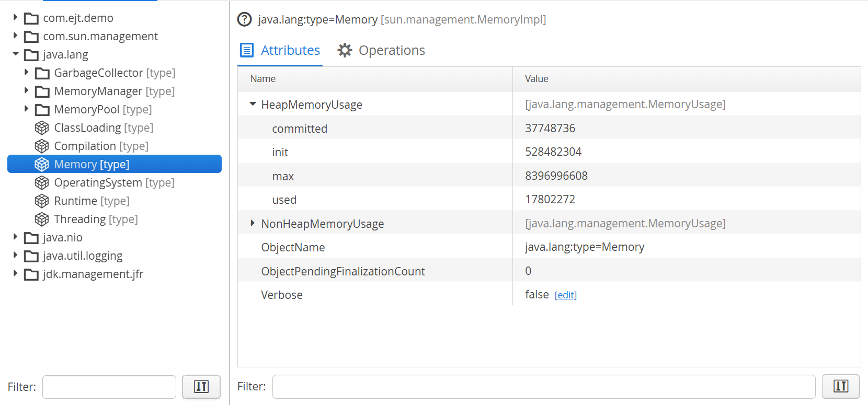Click the edit link for Verbose
This screenshot has height=405, width=868.
(565, 295)
